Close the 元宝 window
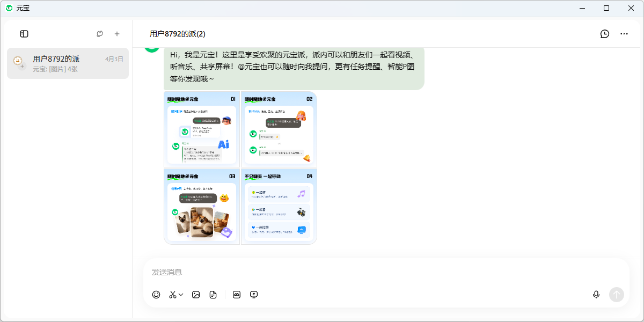Screen dimensions: 644x322 pos(631,8)
